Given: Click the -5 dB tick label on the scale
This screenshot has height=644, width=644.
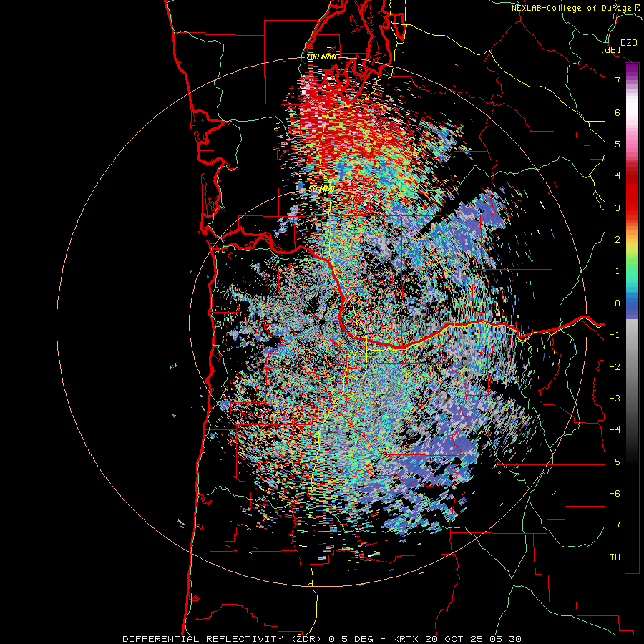Looking at the screenshot, I should (615, 462).
